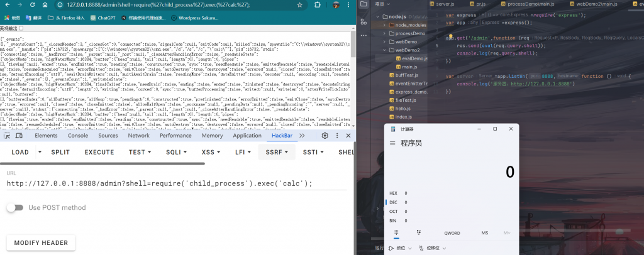Open the dropdown arrow next to LOAD

[x=40, y=152]
